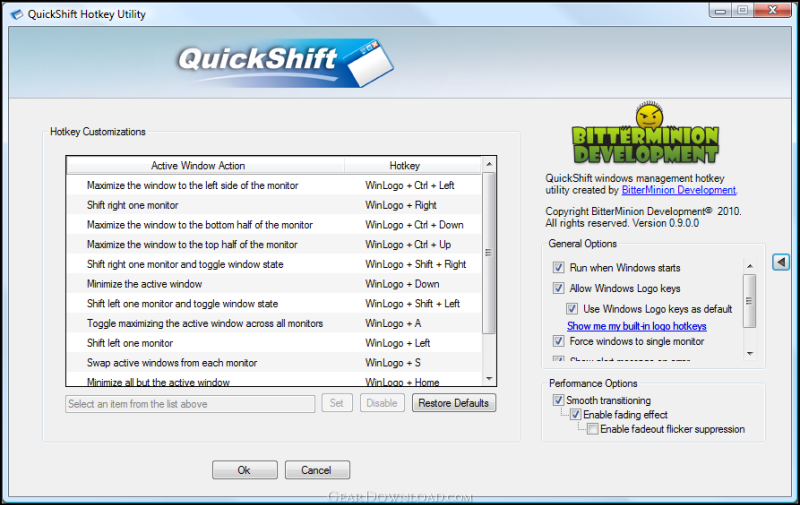Viewport: 800px width, 505px height.
Task: Click the Cancel button
Action: click(317, 470)
